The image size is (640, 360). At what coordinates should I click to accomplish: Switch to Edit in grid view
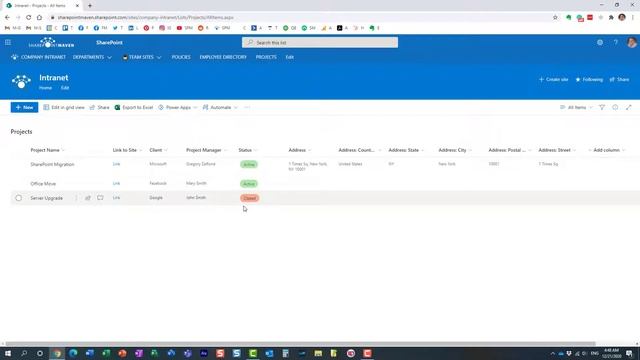click(64, 107)
